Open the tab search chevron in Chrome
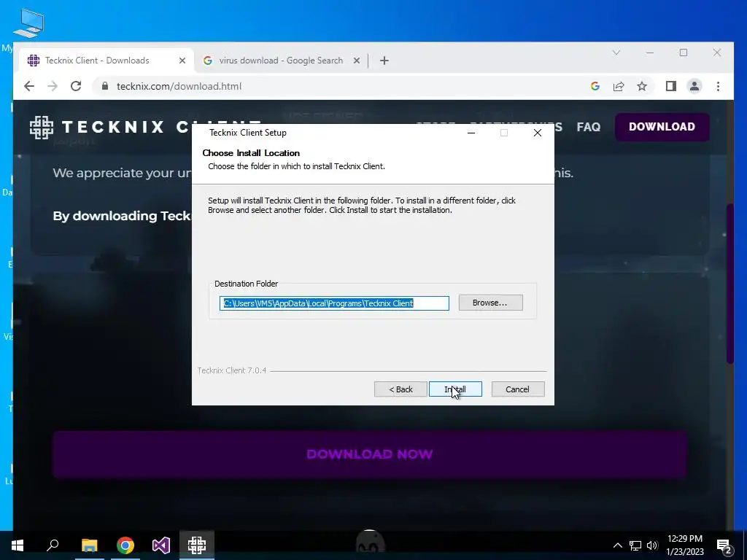The width and height of the screenshot is (747, 560). click(616, 52)
